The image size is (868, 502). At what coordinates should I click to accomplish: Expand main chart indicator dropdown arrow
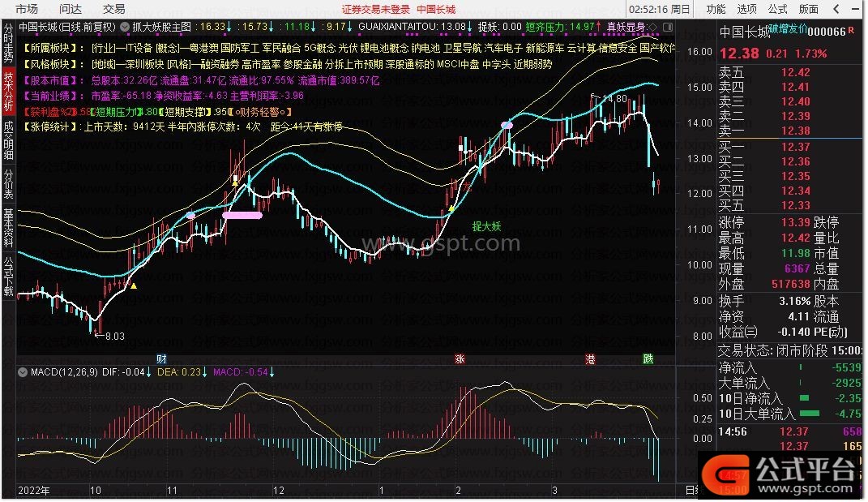125,27
